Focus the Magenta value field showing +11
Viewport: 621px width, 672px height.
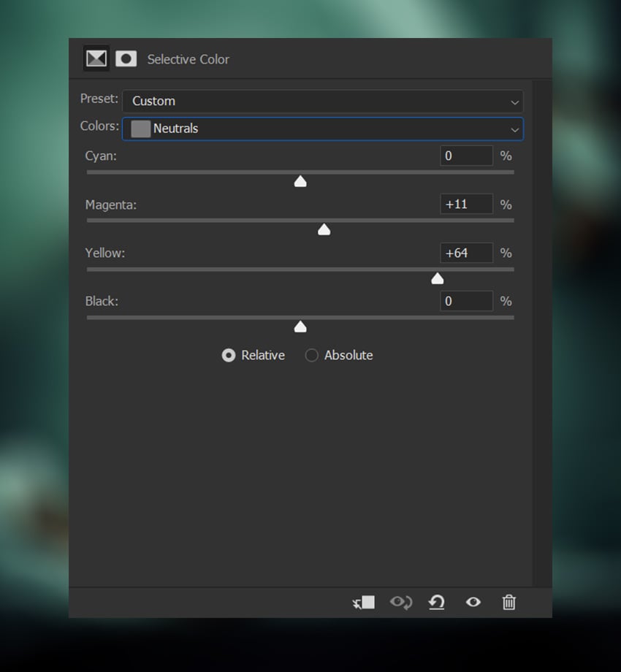click(466, 204)
